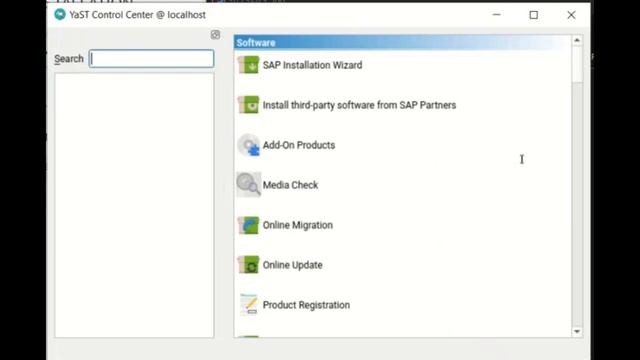Click the Online Update icon
Viewport: 640px width, 360px height.
(248, 265)
